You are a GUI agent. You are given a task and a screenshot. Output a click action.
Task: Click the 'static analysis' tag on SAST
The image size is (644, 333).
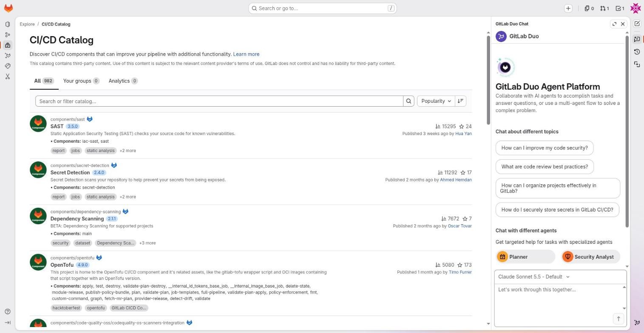tap(100, 151)
